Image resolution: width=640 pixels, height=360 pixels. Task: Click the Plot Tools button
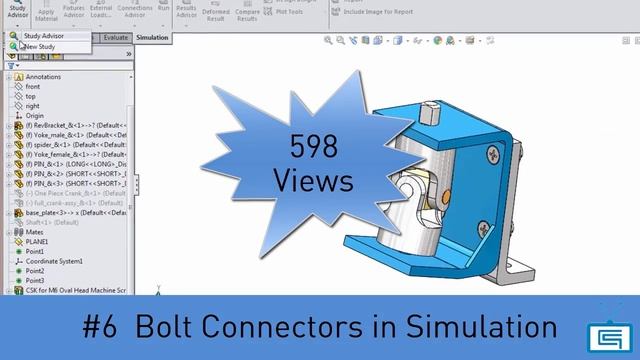click(284, 11)
